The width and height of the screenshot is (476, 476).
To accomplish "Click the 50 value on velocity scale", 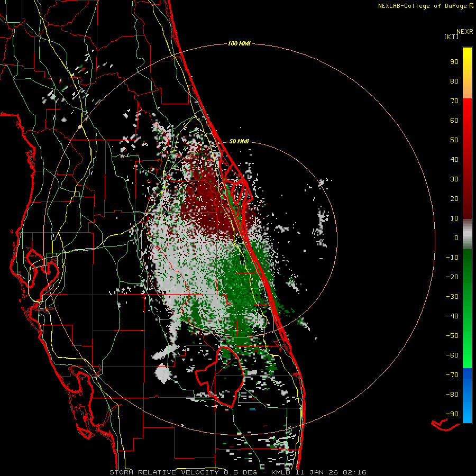I will click(x=454, y=140).
